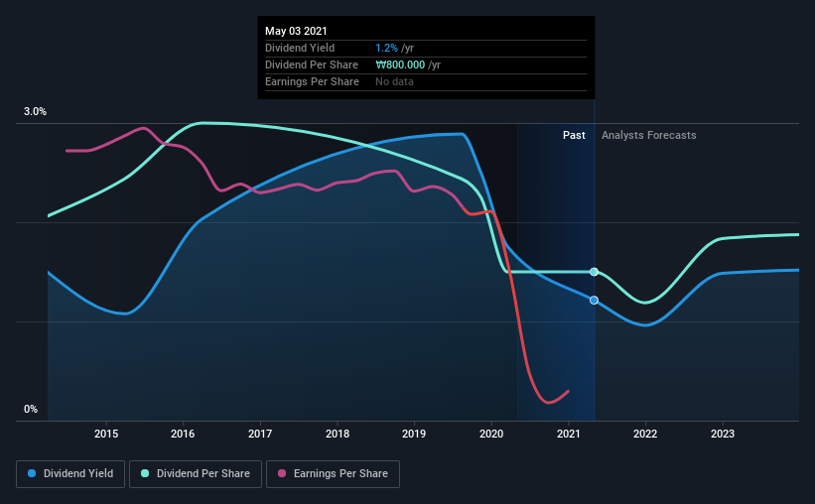Viewport: 815px width, 504px height.
Task: Select the blue Dividend Yield data point marker
Action: coord(594,301)
